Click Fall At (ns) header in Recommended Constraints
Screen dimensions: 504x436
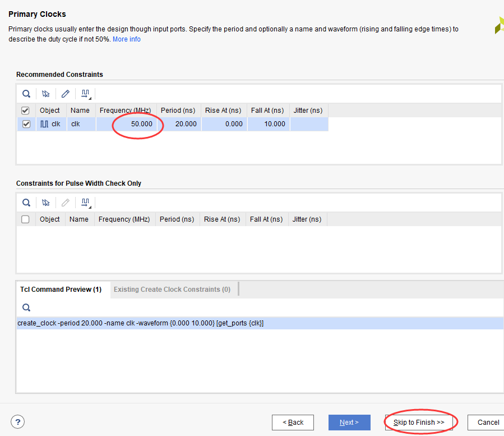click(x=269, y=111)
